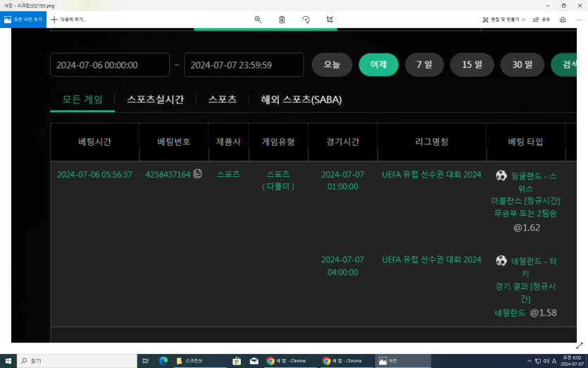Open 스크린샷 folder taskbar item
Viewport: 588px width, 368px height.
199,361
